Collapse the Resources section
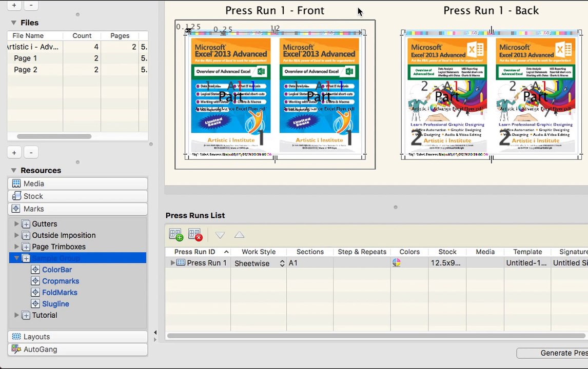Image resolution: width=588 pixels, height=369 pixels. click(13, 170)
